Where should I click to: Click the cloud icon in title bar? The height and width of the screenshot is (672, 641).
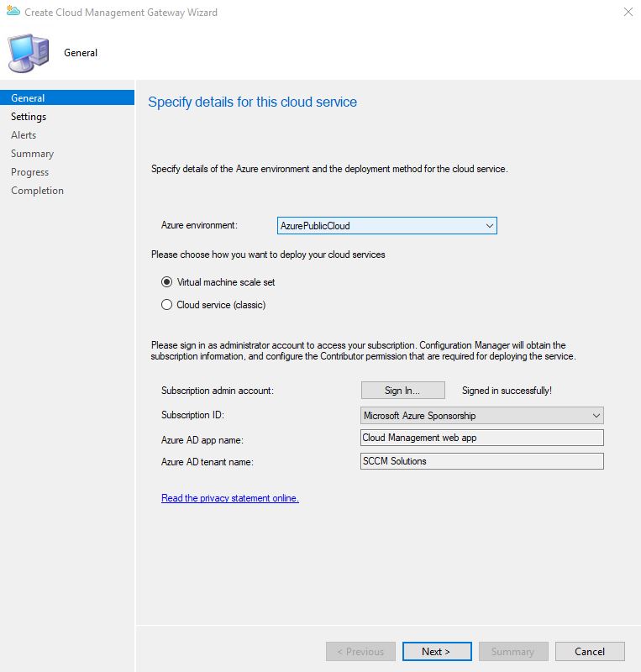[x=13, y=12]
